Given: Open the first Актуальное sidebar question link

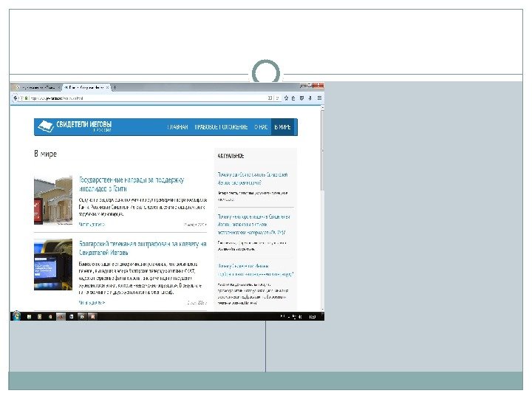Looking at the screenshot, I should click(x=253, y=179).
